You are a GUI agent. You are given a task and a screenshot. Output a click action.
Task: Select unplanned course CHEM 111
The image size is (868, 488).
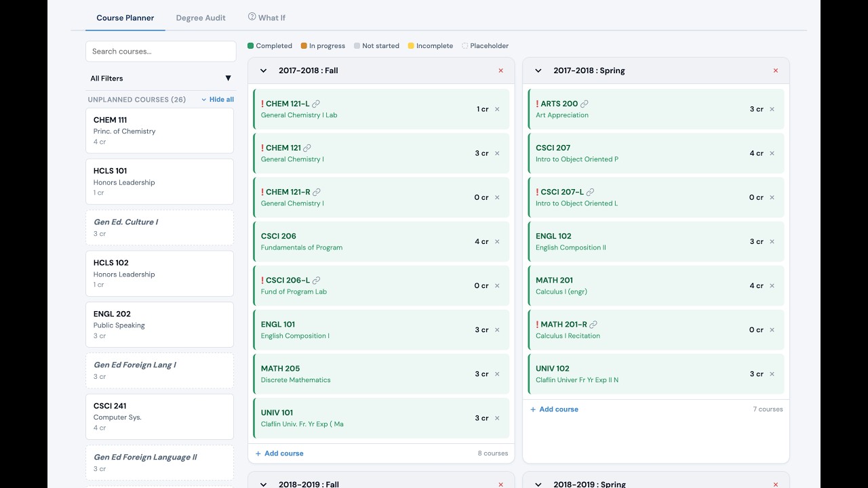(159, 131)
